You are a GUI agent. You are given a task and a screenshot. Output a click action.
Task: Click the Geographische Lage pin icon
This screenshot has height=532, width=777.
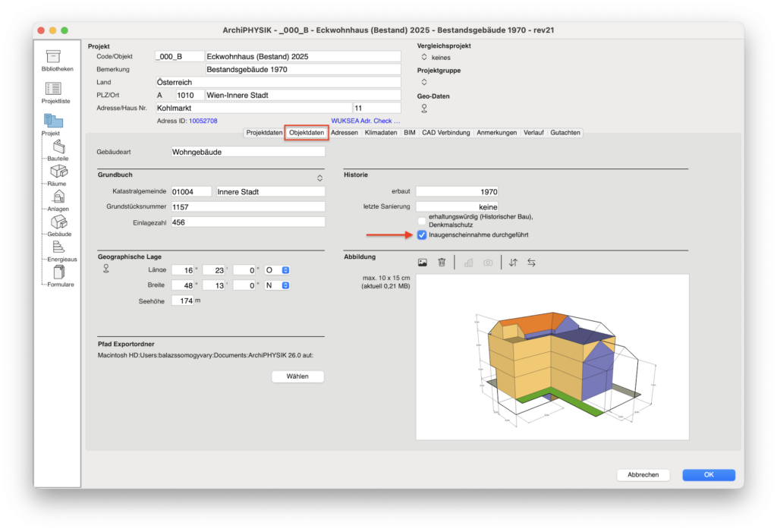[106, 269]
